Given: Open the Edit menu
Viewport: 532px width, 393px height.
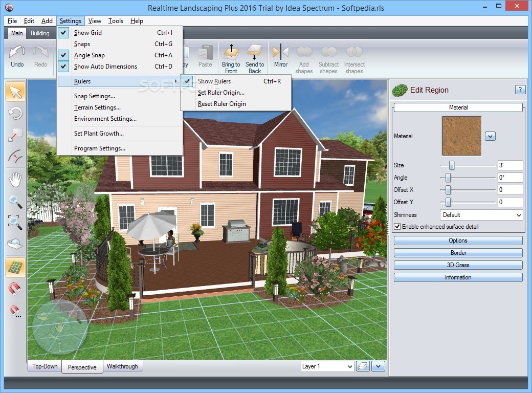Looking at the screenshot, I should 29,20.
